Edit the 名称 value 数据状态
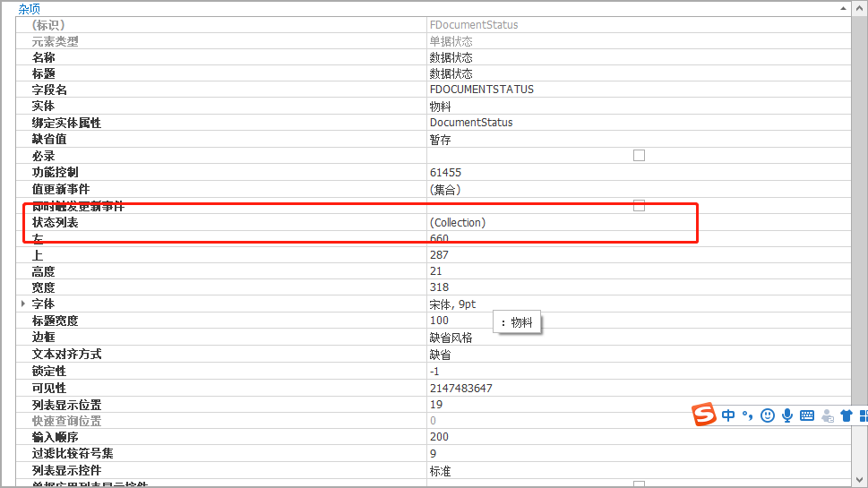 click(x=451, y=57)
